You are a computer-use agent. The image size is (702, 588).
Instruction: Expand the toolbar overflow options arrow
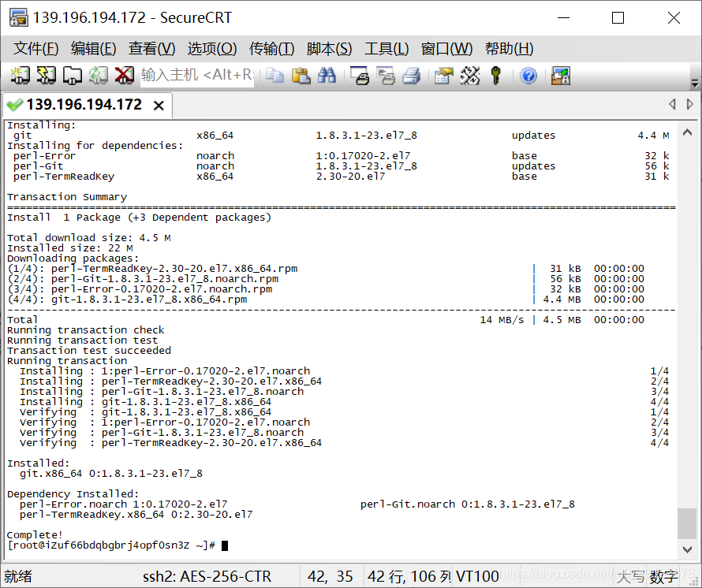point(695,84)
